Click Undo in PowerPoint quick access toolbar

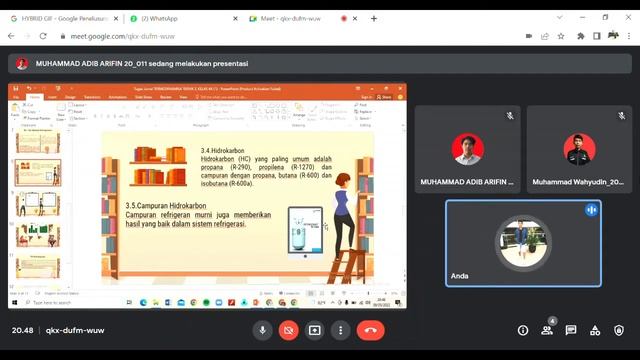point(29,89)
